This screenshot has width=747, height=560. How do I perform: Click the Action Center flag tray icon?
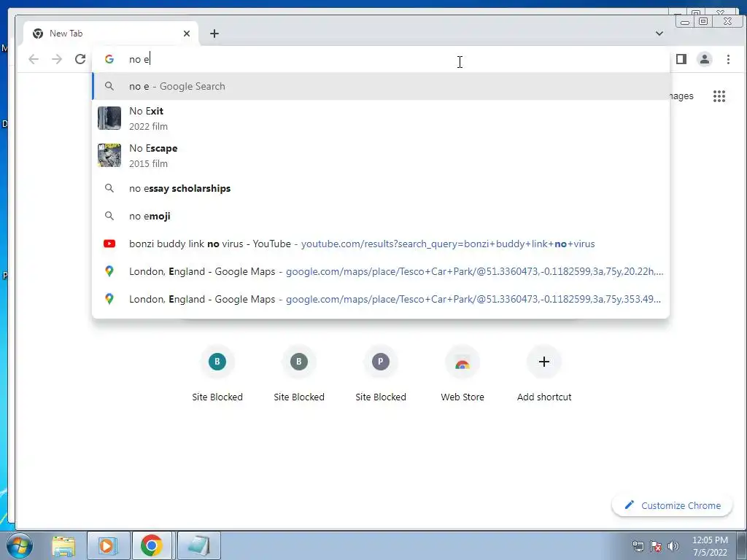656,546
